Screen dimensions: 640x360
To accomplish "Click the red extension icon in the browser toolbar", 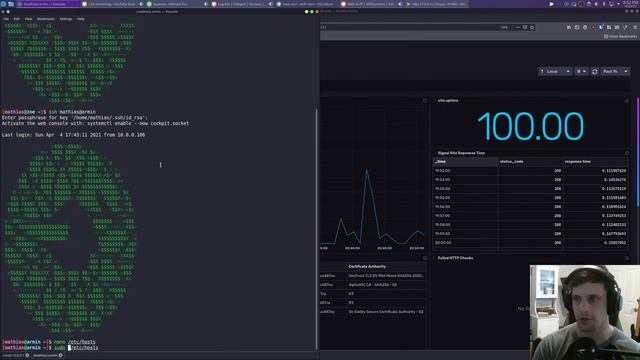I will (593, 27).
